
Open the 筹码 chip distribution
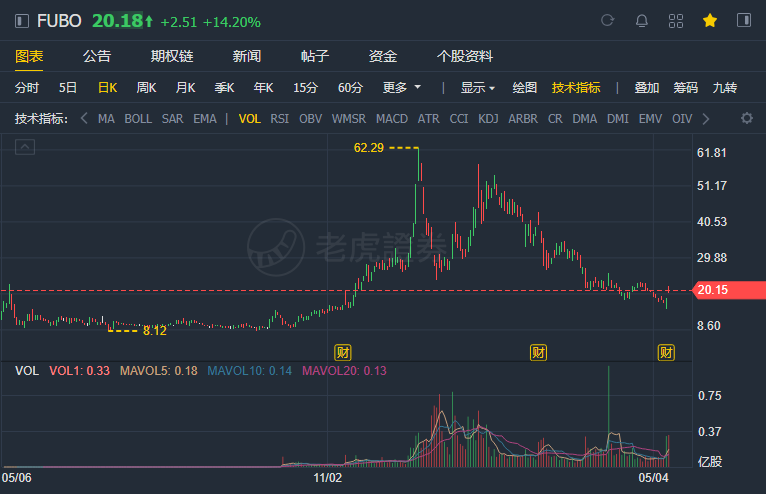pos(685,87)
